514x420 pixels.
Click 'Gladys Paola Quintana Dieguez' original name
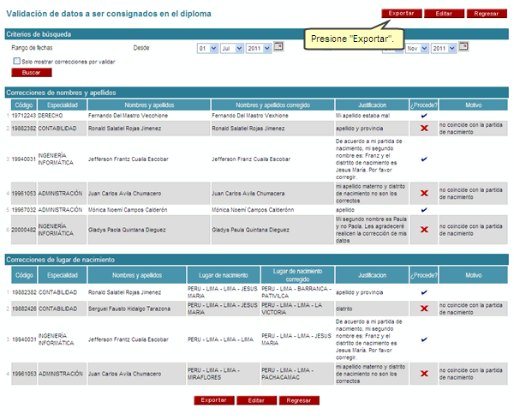[x=127, y=230]
